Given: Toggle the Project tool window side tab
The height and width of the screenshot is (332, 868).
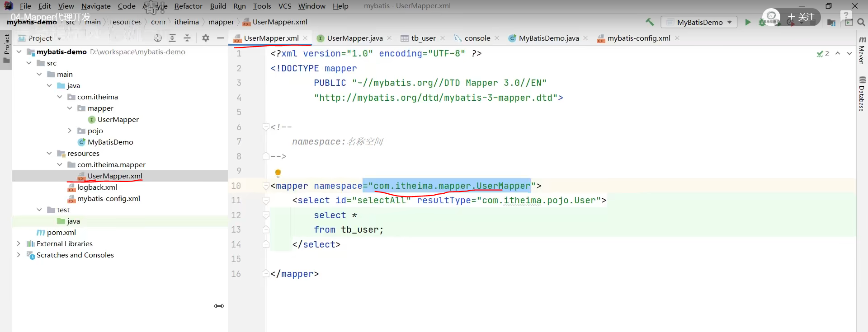Looking at the screenshot, I should pos(6,49).
